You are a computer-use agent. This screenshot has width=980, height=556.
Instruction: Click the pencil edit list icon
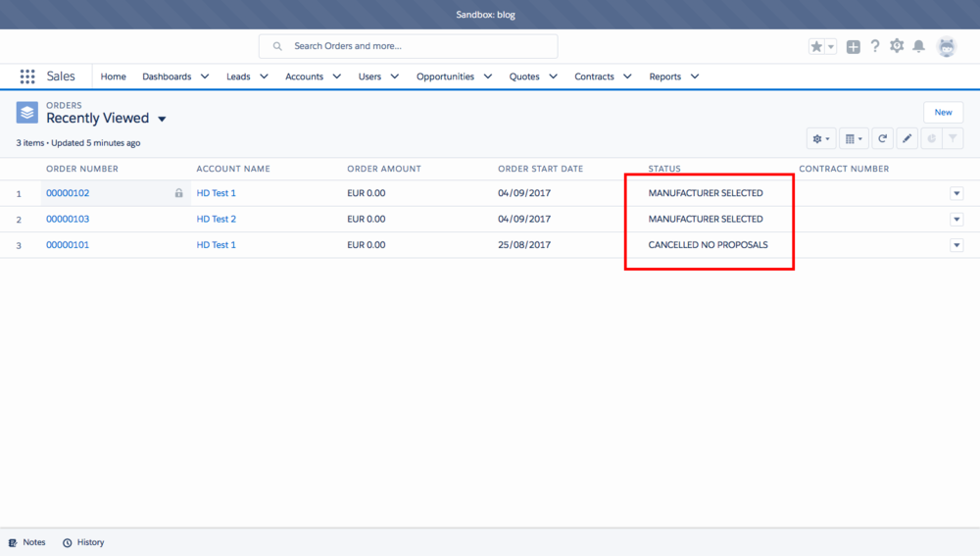point(907,139)
